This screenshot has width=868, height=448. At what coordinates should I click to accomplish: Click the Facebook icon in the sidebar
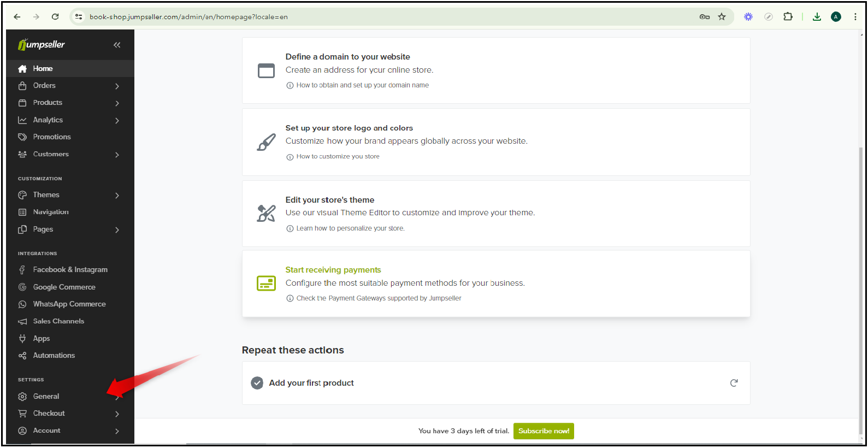click(22, 270)
